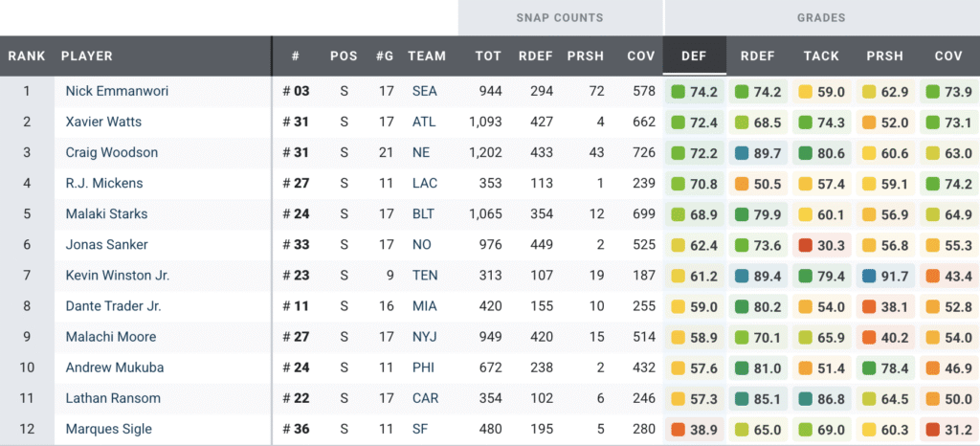The height and width of the screenshot is (446, 980).
Task: Click Malaki Starks' 1,065 total snaps cell
Action: click(485, 213)
